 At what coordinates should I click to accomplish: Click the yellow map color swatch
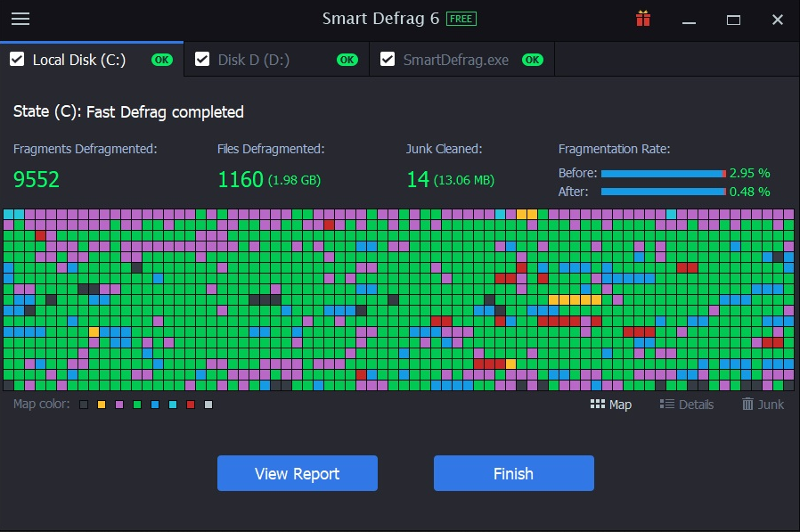pos(102,405)
